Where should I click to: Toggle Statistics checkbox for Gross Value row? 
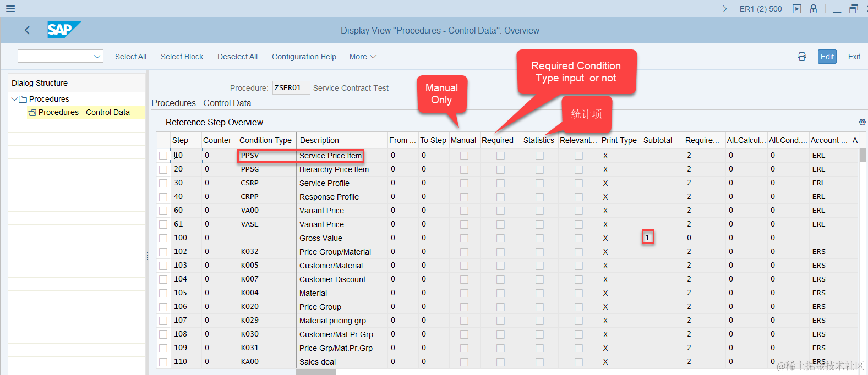tap(539, 238)
